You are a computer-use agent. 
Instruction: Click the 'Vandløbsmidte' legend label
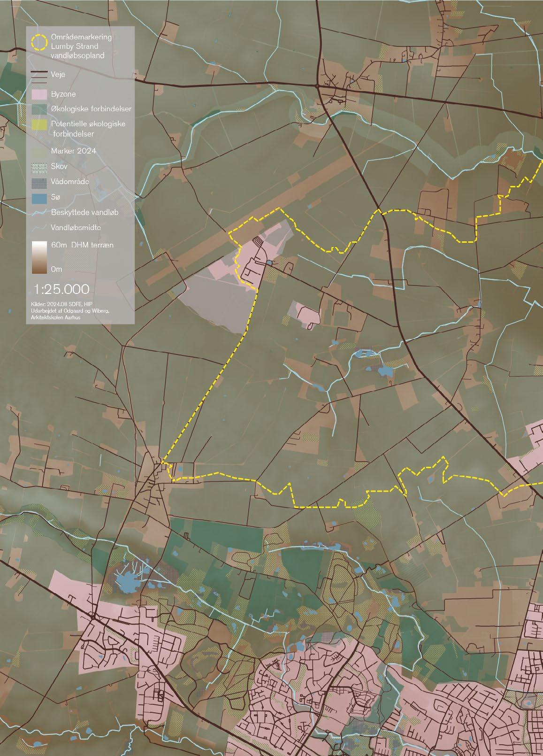coord(76,228)
